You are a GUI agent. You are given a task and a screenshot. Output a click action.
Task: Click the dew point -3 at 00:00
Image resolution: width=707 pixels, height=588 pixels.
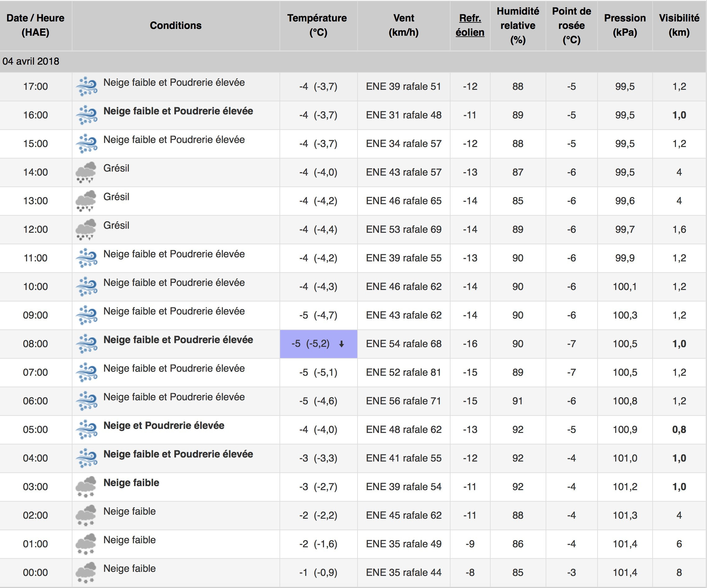coord(572,573)
